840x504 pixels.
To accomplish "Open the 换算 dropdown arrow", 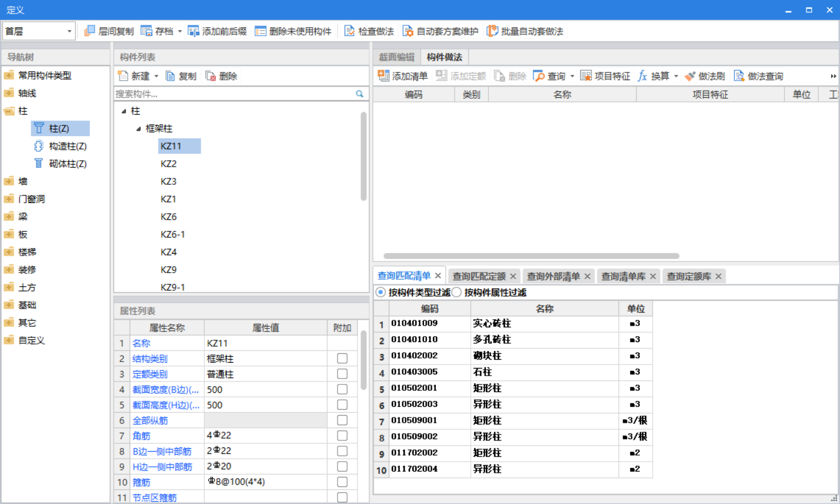I will [x=676, y=76].
